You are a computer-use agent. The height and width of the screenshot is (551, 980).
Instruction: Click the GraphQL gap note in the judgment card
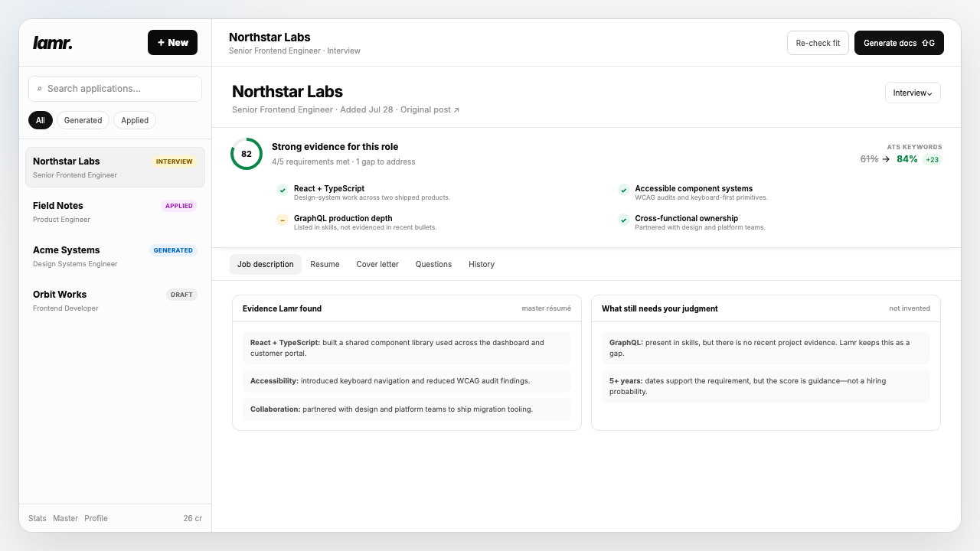(766, 348)
